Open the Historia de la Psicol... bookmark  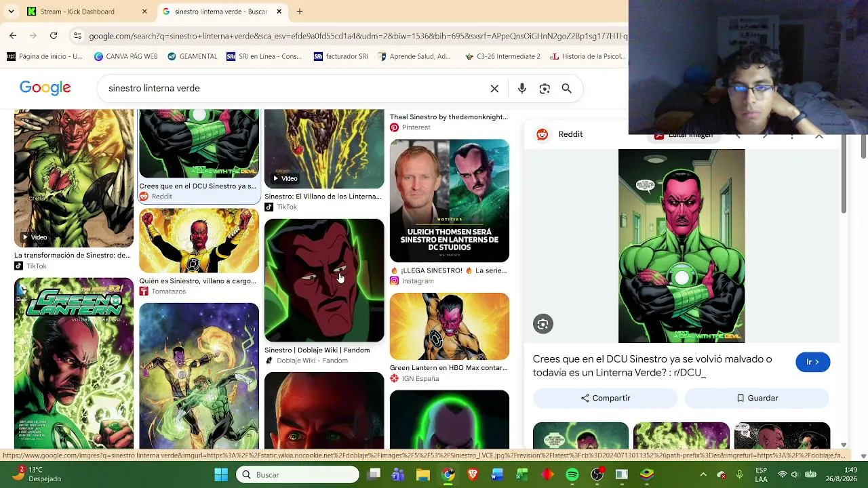588,56
